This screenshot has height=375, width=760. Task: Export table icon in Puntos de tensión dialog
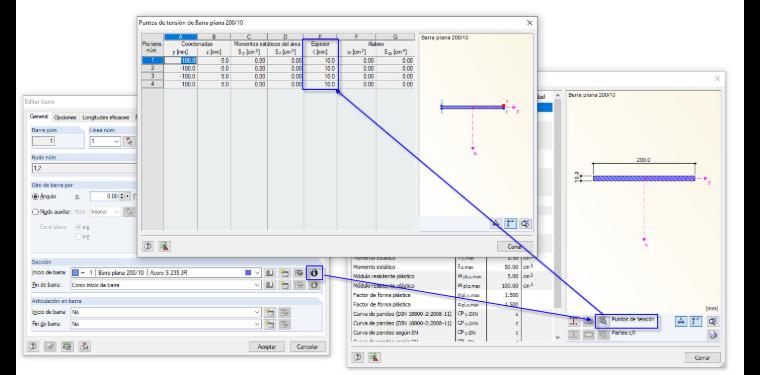165,246
